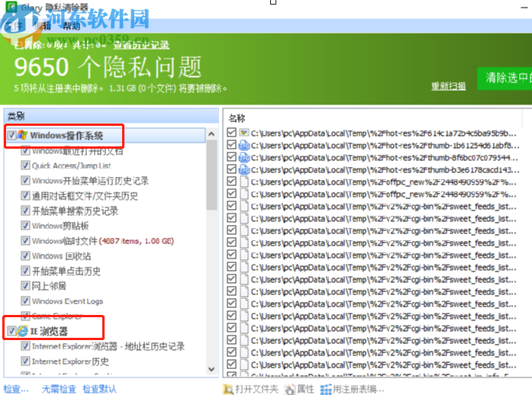532x395 pixels.
Task: Uncheck Internet Explorer历史 checkbox
Action: point(25,361)
